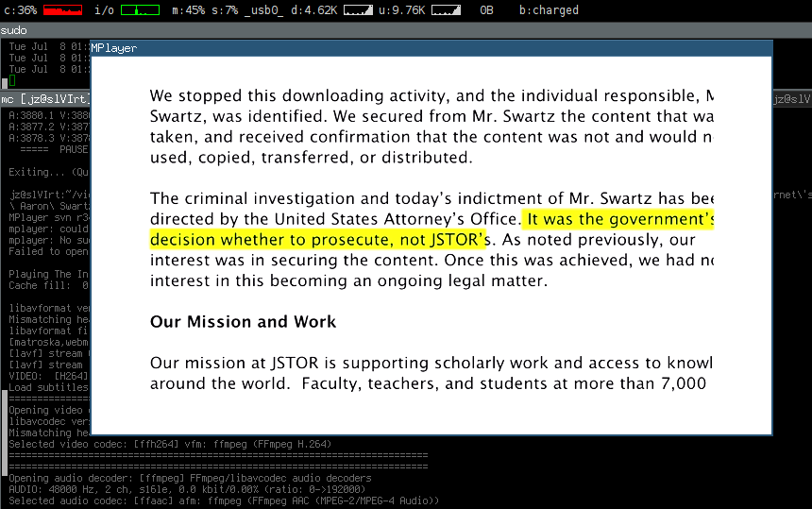
Task: Click the highlighted 'It was the government's' phrase
Action: [620, 219]
